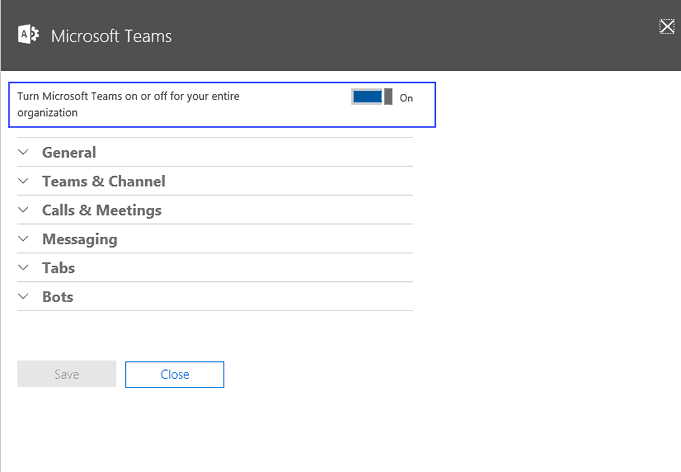Click the Microsoft Teams header title
Viewport: 681px width, 472px height.
(111, 36)
